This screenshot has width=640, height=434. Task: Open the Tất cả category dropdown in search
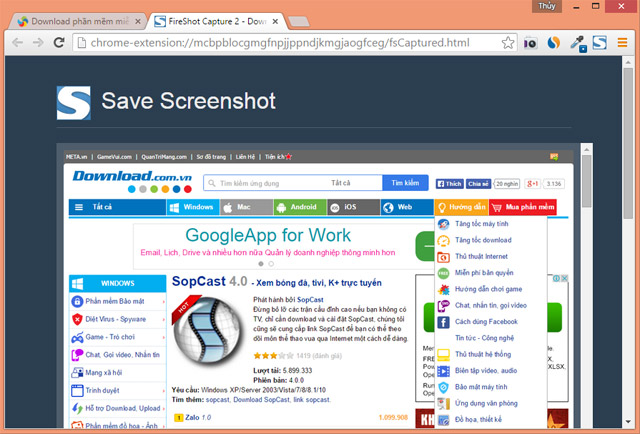click(341, 183)
